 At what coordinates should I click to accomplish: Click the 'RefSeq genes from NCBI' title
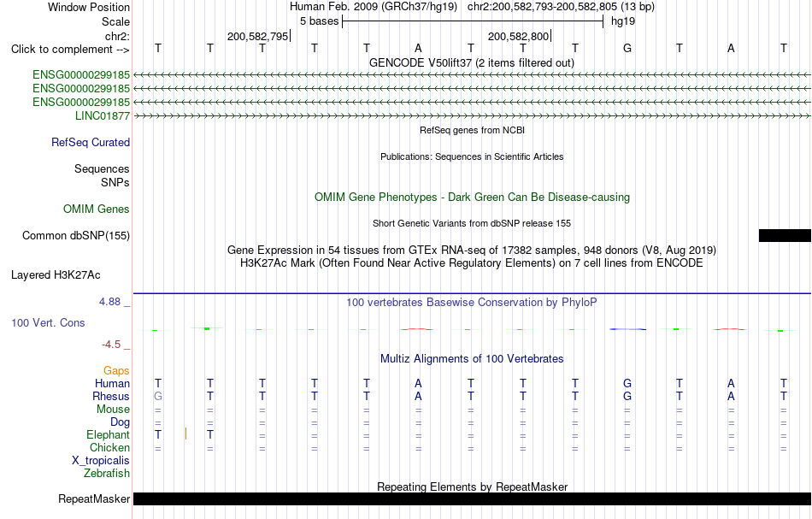click(472, 131)
